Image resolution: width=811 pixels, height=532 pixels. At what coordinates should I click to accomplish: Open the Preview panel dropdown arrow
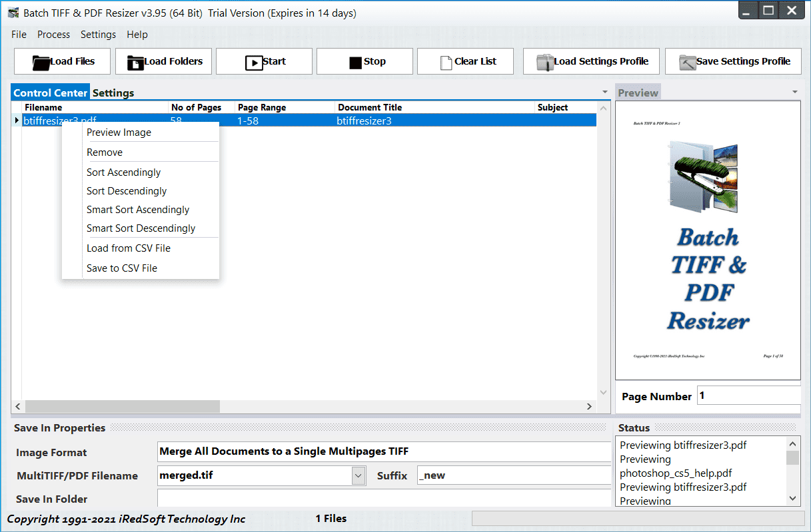point(795,92)
